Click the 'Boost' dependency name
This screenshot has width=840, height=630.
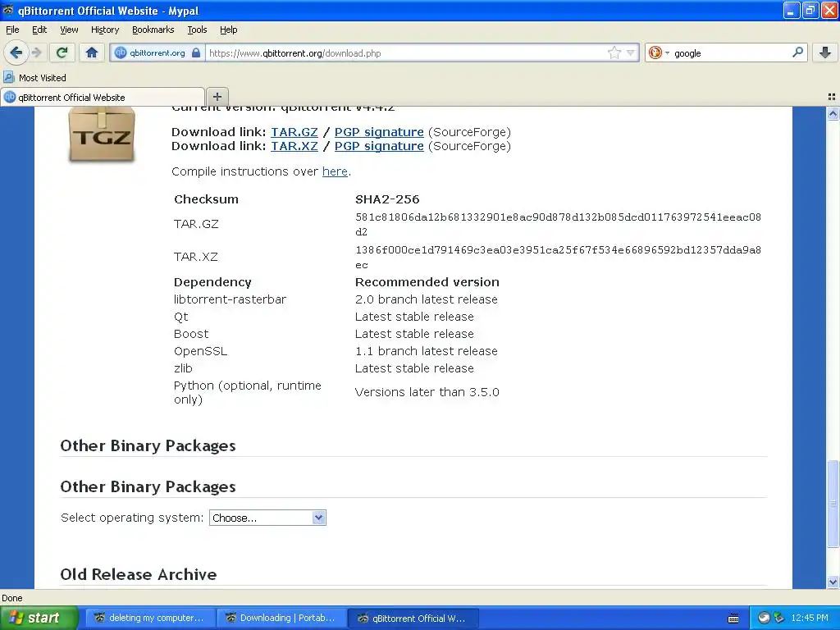(x=190, y=334)
